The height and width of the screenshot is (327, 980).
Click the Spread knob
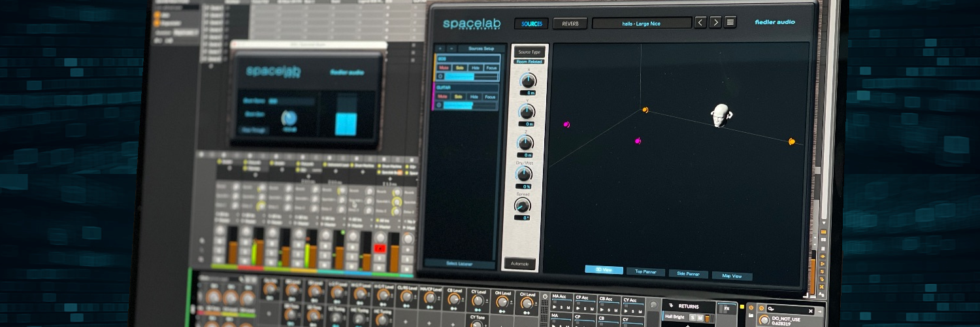coord(522,207)
